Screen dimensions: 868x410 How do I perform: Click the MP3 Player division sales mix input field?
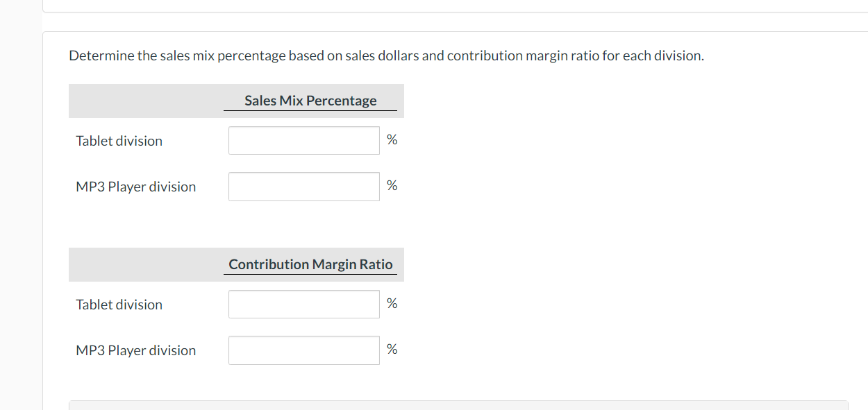(303, 185)
